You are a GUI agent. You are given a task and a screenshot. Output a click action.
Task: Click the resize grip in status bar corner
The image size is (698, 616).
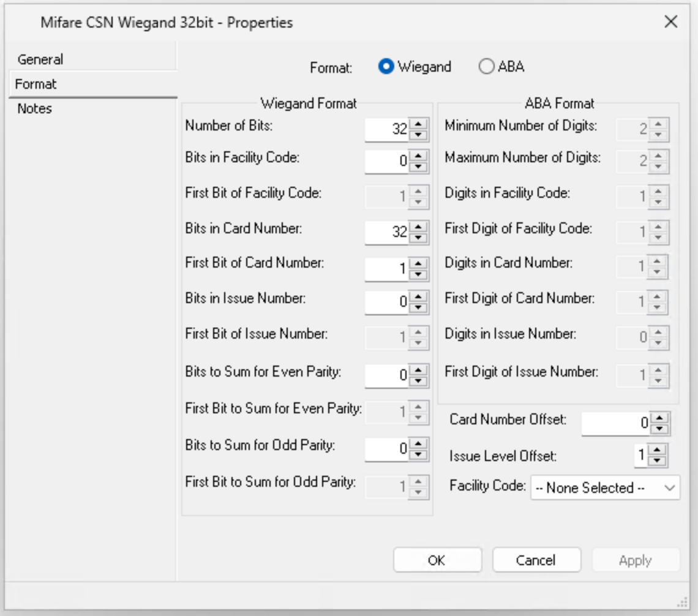click(x=682, y=603)
